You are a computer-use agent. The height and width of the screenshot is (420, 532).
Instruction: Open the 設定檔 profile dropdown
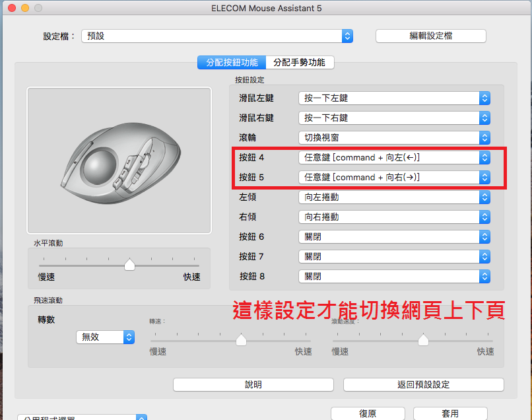217,36
